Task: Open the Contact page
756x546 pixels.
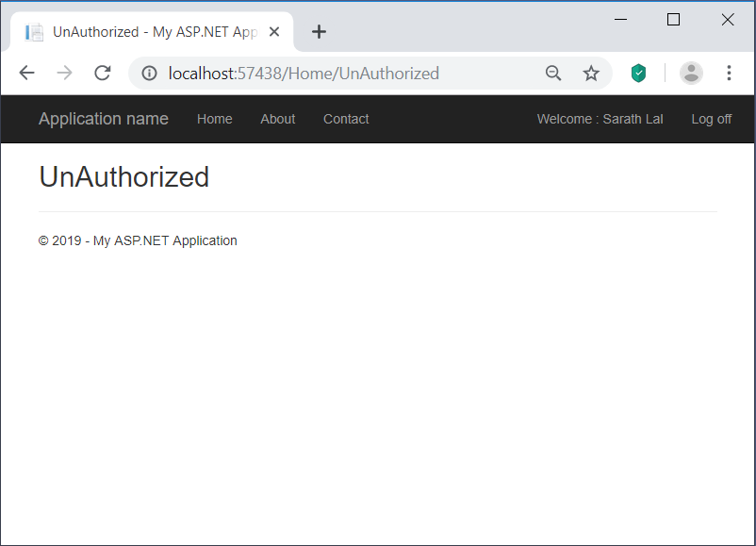Action: 345,119
